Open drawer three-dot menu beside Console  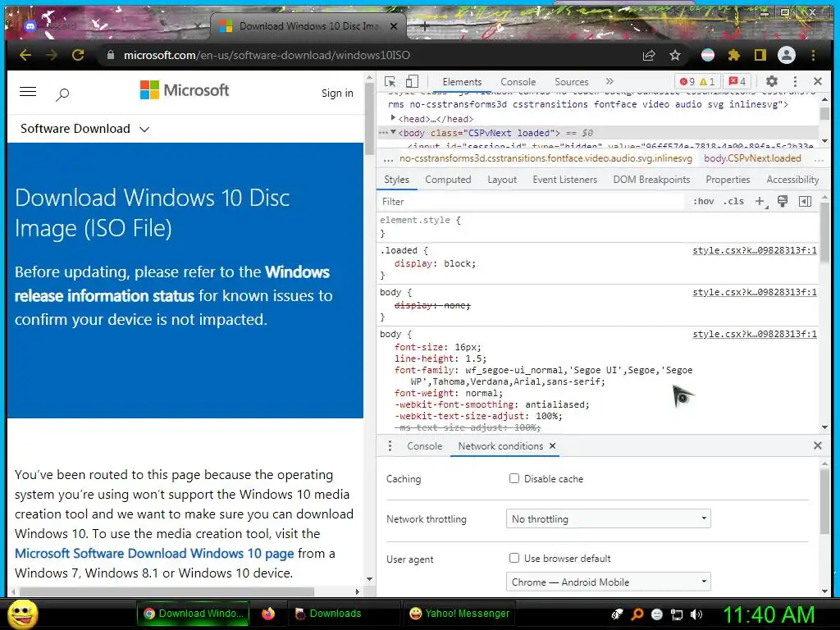click(390, 446)
